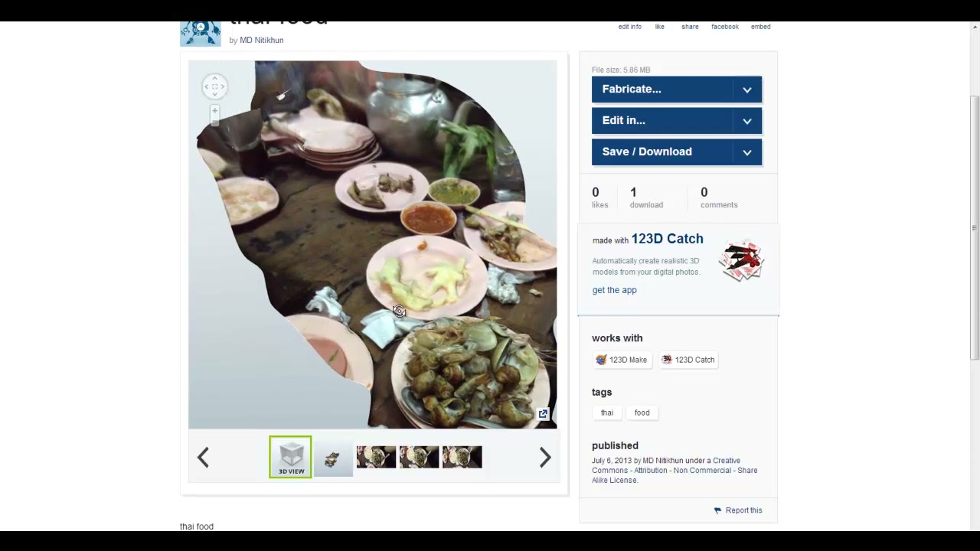Screen dimensions: 980x551
Task: Click the viewer zoom-in plus button
Action: [x=214, y=111]
